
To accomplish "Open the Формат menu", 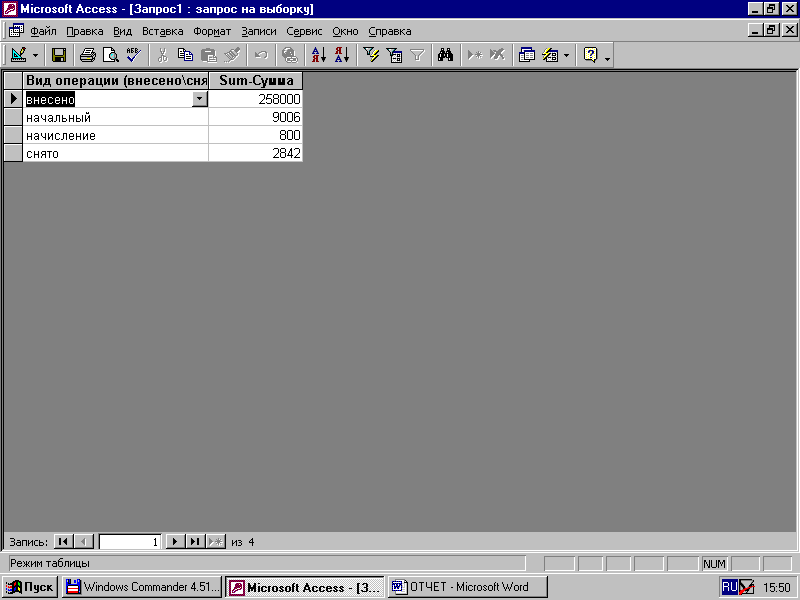I will [212, 31].
